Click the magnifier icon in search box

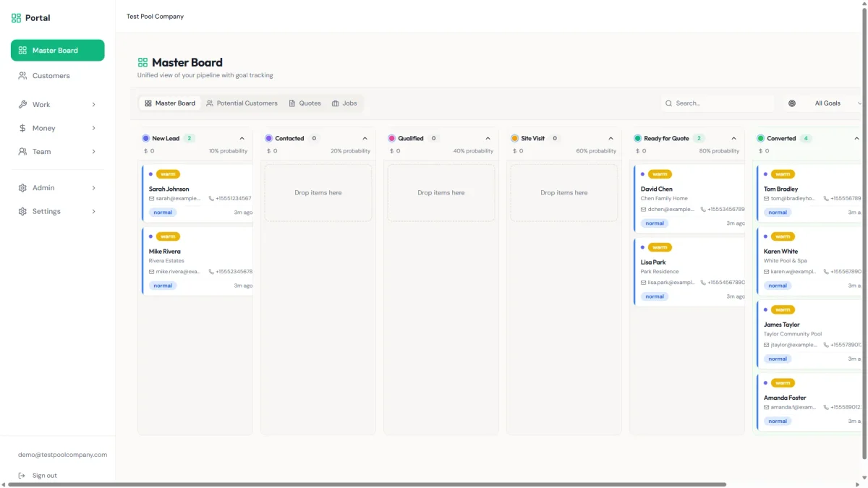pos(669,103)
